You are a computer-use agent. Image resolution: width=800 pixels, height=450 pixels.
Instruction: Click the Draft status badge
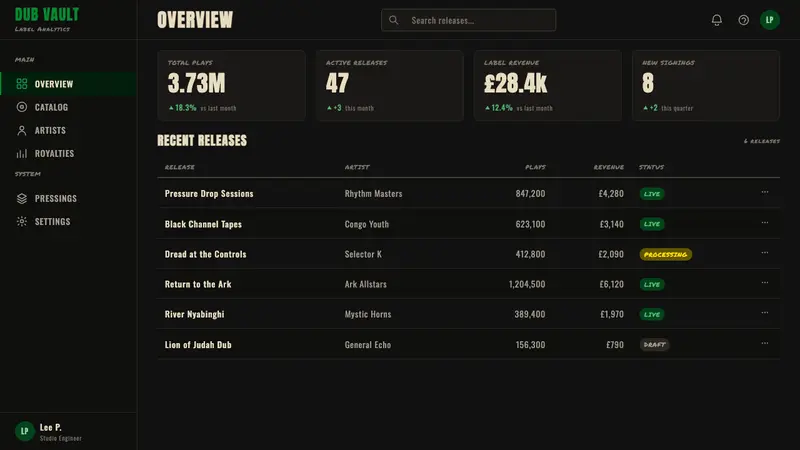pos(655,344)
